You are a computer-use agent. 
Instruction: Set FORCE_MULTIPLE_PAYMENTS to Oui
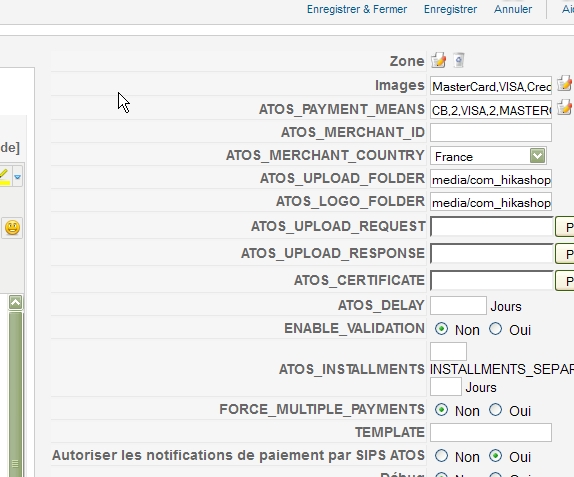pyautogui.click(x=496, y=410)
